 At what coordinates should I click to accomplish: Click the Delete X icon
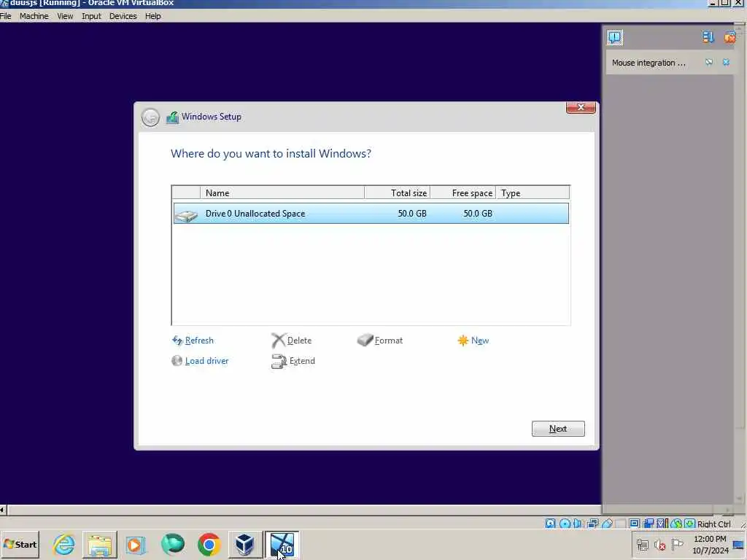point(279,341)
